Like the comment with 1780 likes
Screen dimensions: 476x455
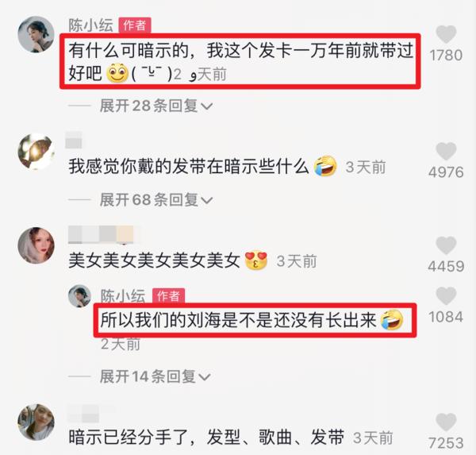(446, 34)
